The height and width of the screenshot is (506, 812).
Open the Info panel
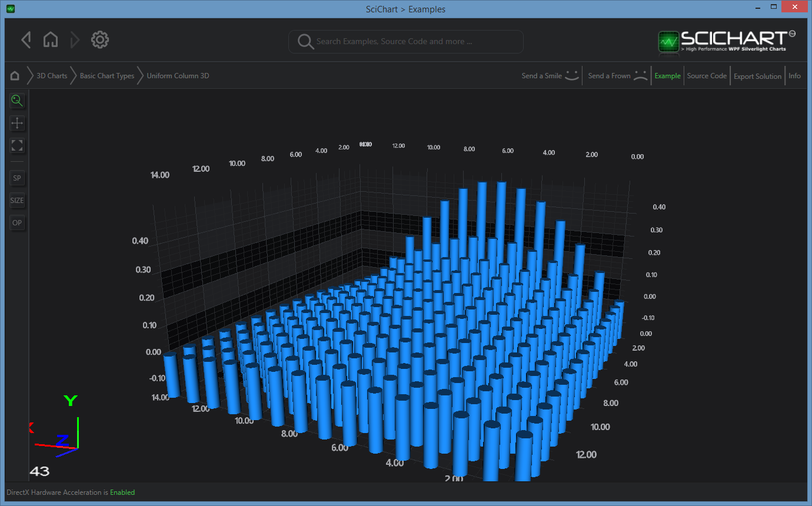(794, 76)
